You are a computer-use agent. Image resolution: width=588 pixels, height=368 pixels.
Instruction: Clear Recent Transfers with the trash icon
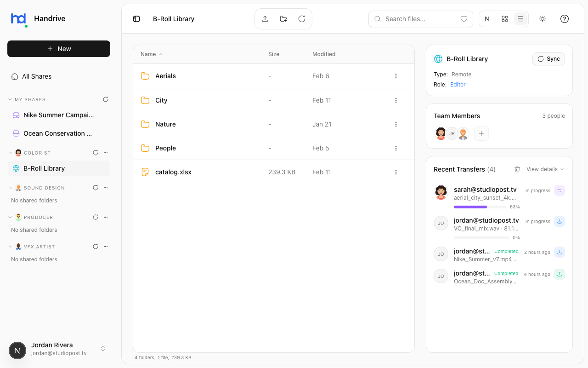click(x=517, y=169)
